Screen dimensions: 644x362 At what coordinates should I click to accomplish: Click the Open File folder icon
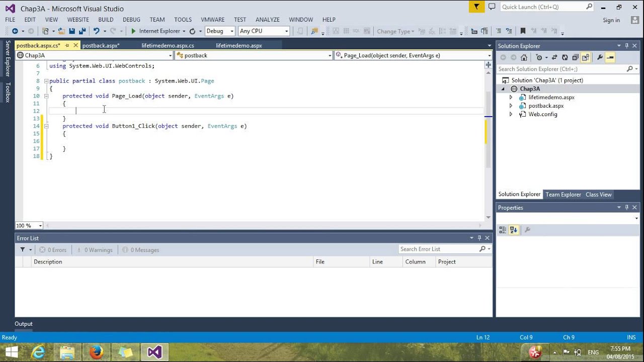pyautogui.click(x=61, y=31)
